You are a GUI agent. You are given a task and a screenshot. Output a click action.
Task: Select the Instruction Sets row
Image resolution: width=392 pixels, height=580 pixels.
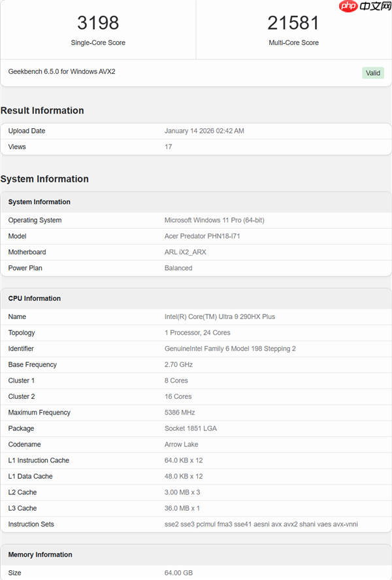(x=196, y=524)
